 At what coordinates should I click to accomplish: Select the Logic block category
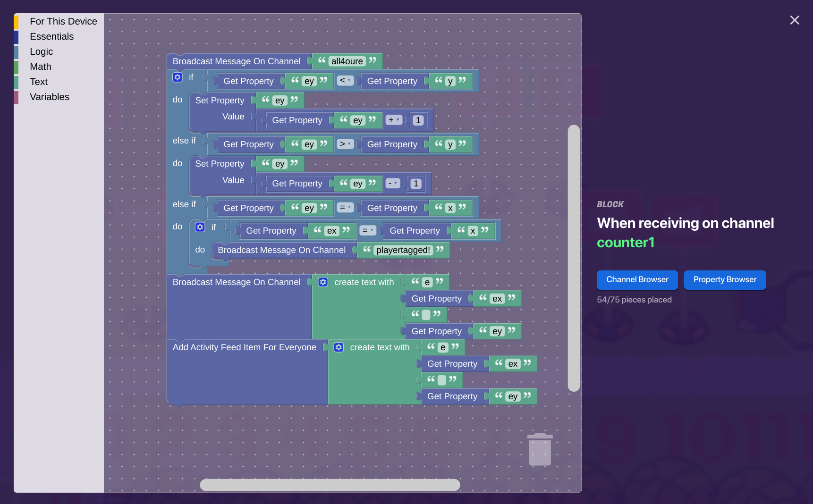[41, 51]
